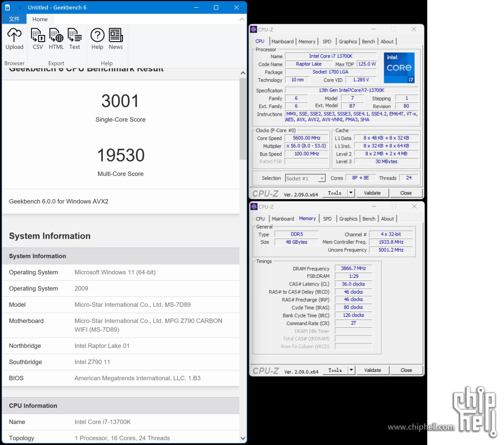The image size is (504, 445).
Task: Select Memory tab in lower CPU-Z window
Action: 308,218
